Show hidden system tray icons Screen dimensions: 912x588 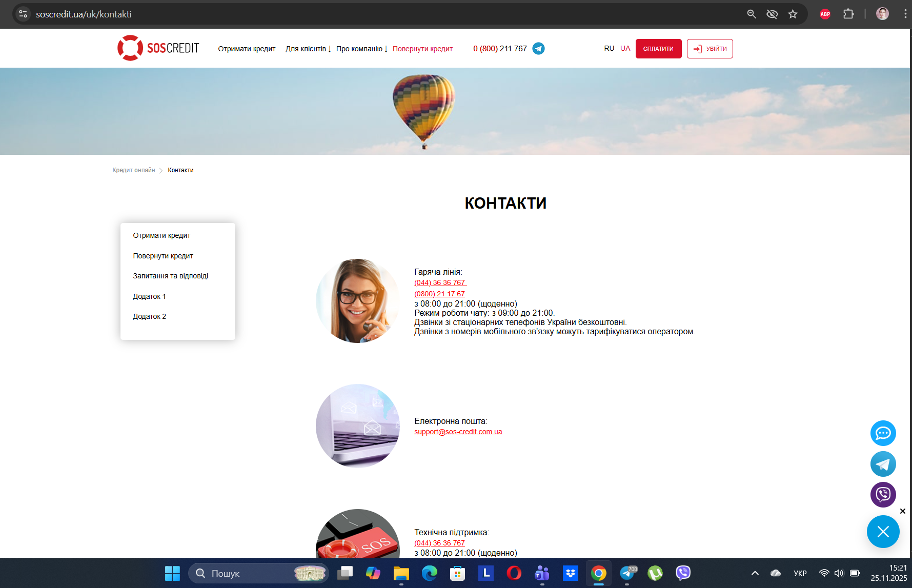click(755, 573)
